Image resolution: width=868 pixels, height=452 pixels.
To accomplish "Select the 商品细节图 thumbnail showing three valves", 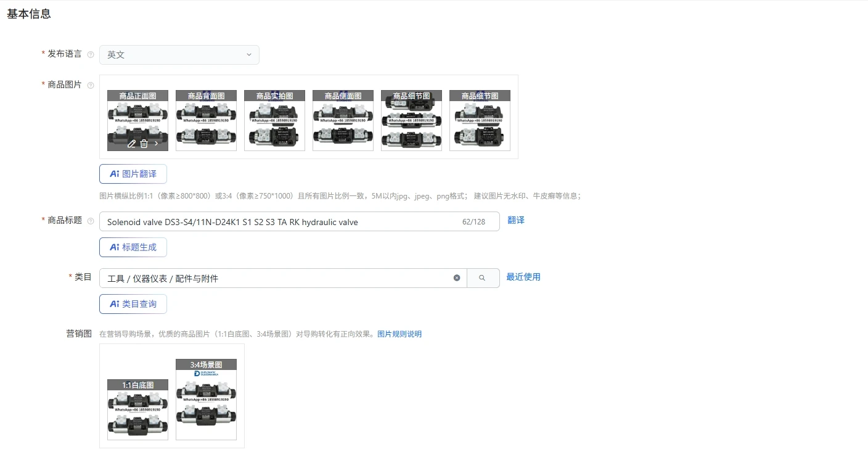I will point(412,120).
